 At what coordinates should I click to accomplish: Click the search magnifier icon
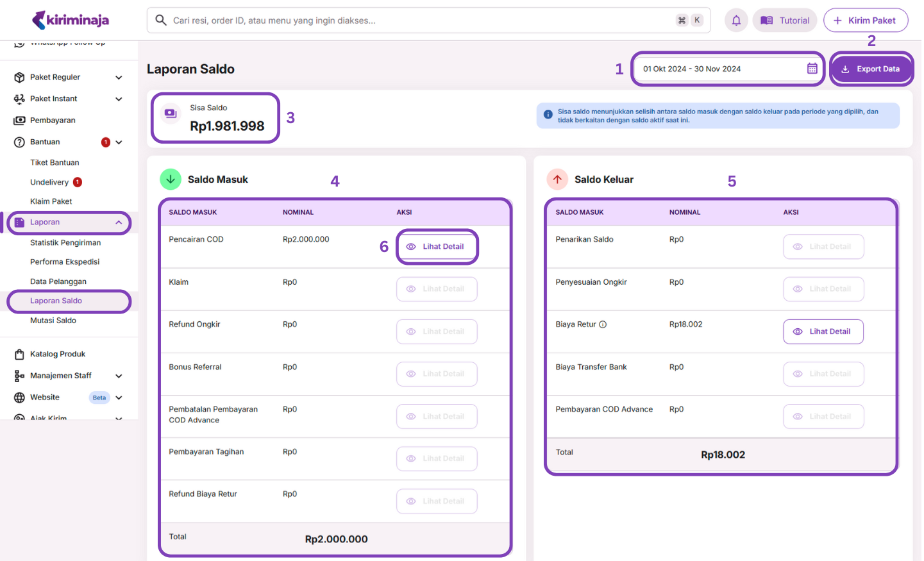[x=161, y=20]
